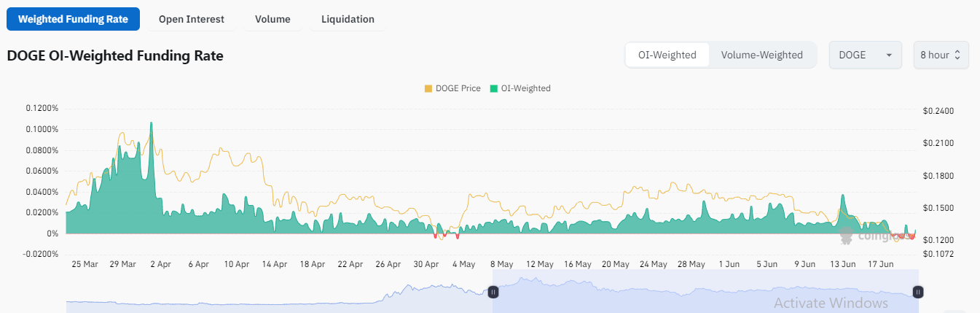Click the yellow DOGE Price legend swatch
980x313 pixels.
pos(428,88)
